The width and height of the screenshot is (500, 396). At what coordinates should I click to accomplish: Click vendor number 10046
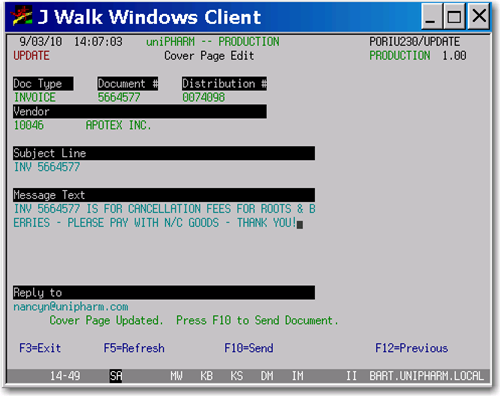click(x=29, y=125)
